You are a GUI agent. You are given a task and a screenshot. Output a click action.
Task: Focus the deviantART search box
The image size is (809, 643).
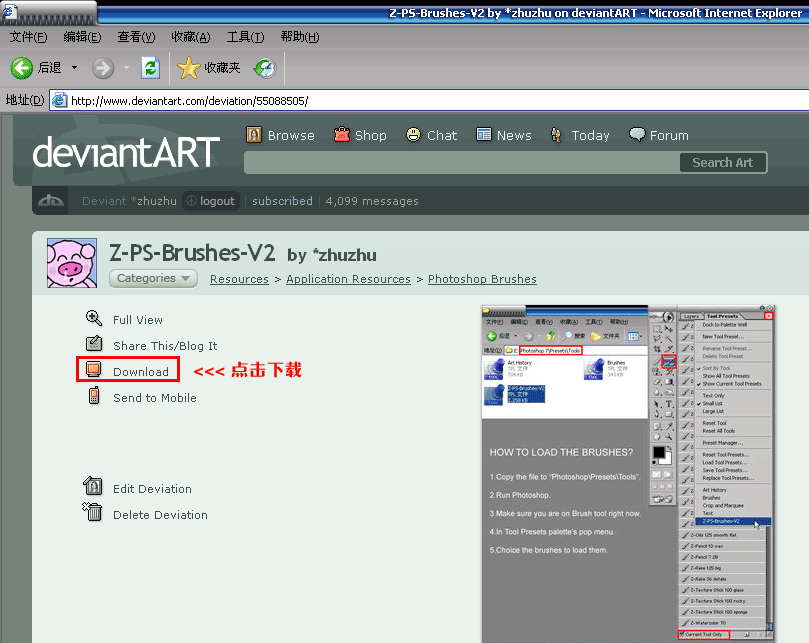click(462, 163)
